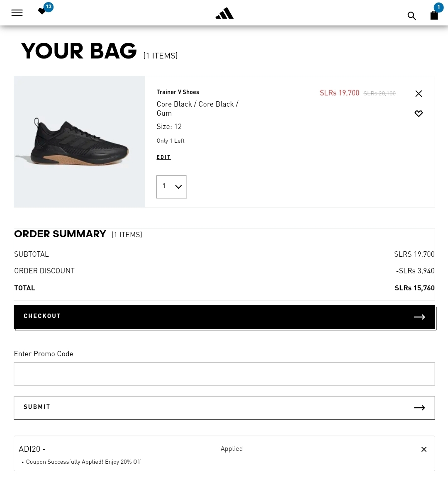The image size is (448, 477).
Task: Open shopping bag icon in header
Action: tap(434, 15)
